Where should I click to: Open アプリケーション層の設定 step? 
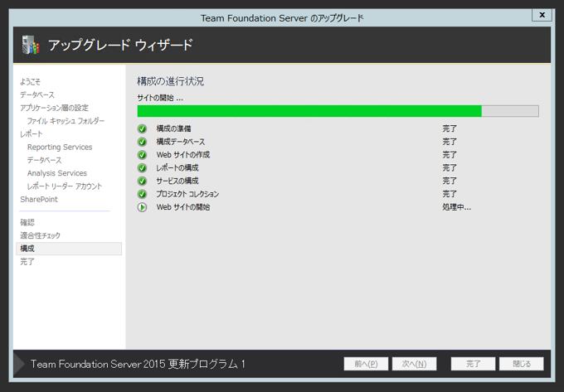[54, 108]
